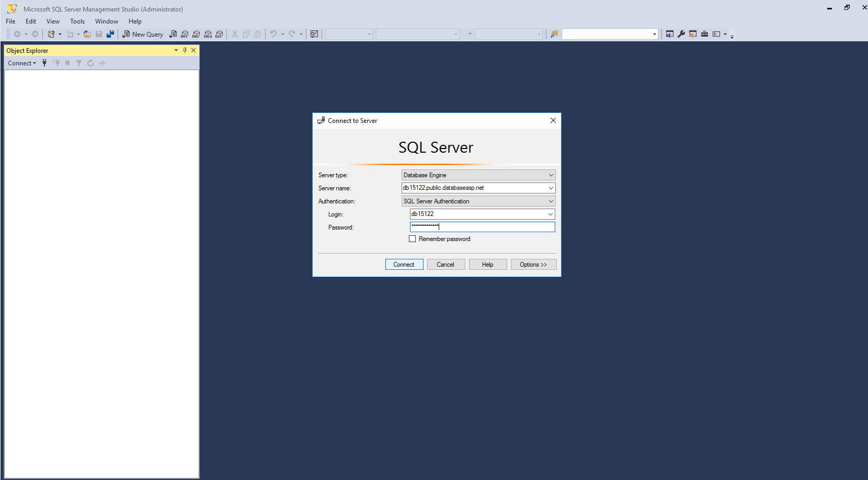The height and width of the screenshot is (480, 868).
Task: Expand the Login name dropdown arrow
Action: (x=550, y=214)
